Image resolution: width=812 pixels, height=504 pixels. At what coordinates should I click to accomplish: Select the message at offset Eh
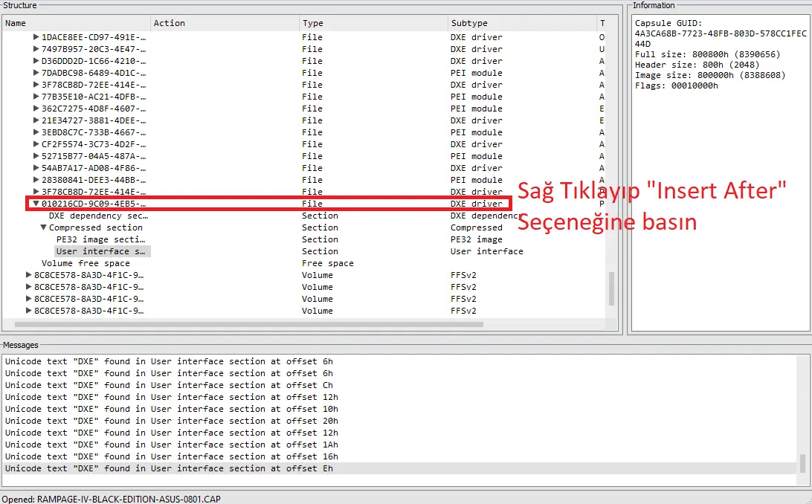click(x=400, y=468)
